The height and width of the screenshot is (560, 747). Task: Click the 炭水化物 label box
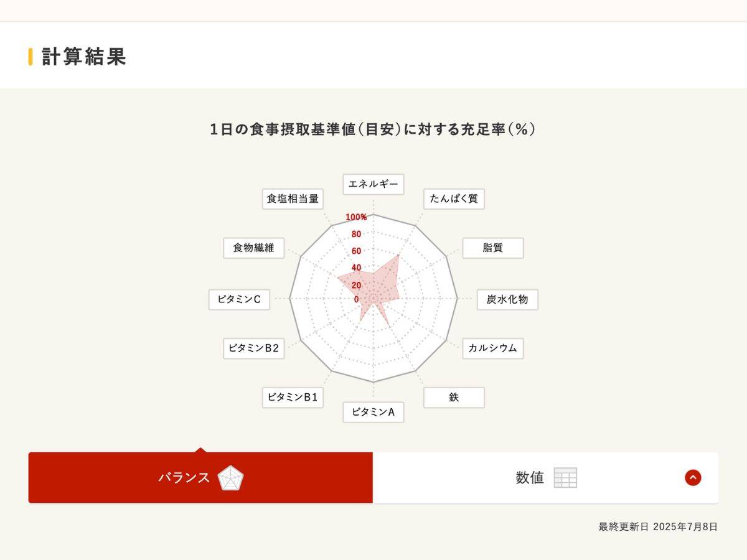point(507,299)
